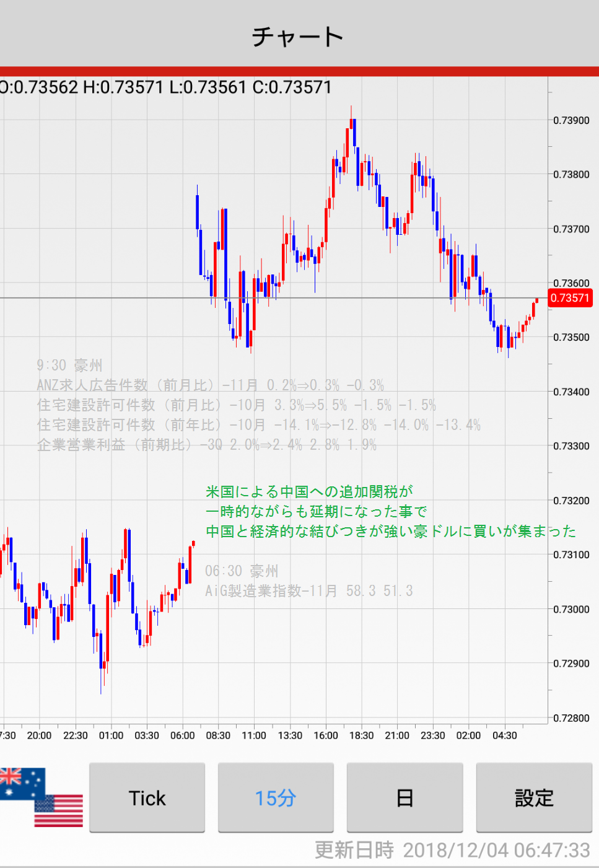Tap the red 0.73571 current price tag
This screenshot has width=599, height=868.
pyautogui.click(x=569, y=298)
